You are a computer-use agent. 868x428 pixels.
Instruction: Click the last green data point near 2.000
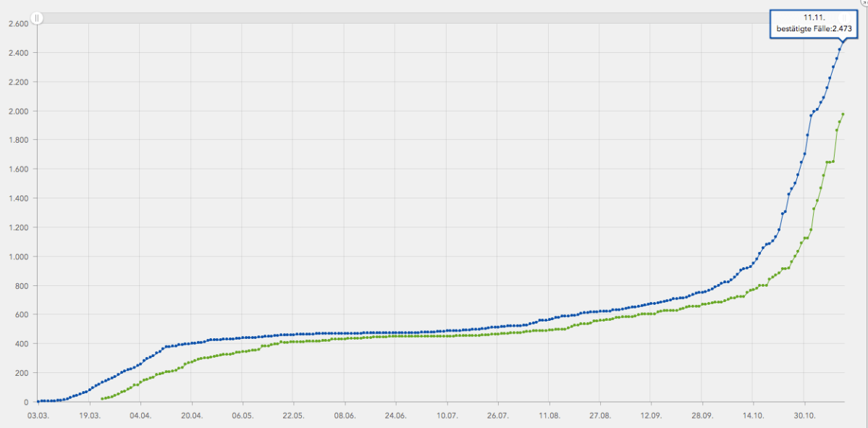point(843,114)
